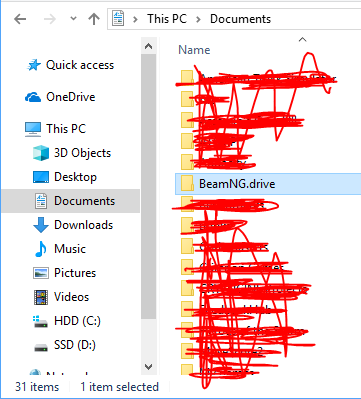This screenshot has width=361, height=399.
Task: Select Documents in navigation pane
Action: [85, 201]
